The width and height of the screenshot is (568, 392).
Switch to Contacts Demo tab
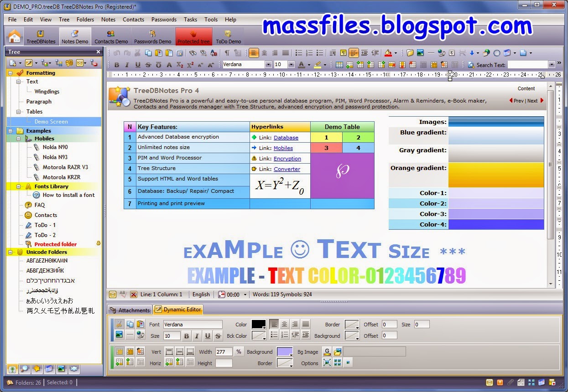pos(111,36)
